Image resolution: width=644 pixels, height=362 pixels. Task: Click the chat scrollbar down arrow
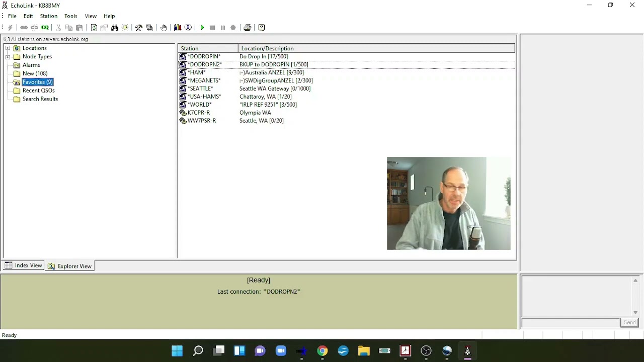pos(635,313)
